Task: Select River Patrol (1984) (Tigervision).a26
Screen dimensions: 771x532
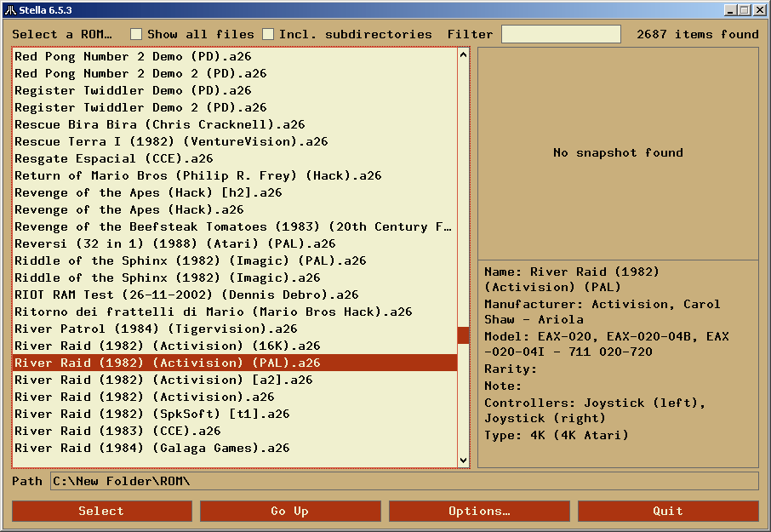Action: (x=235, y=329)
